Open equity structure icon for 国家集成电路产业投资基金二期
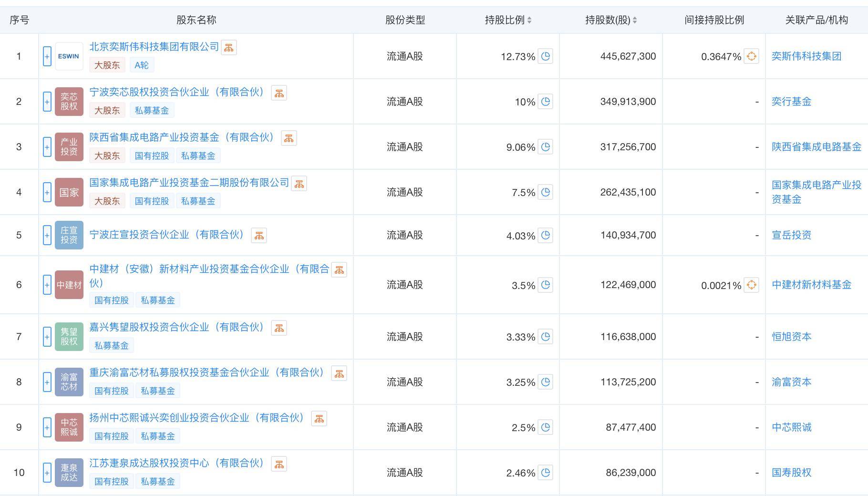Screen dimensions: 868x496 click(x=299, y=184)
